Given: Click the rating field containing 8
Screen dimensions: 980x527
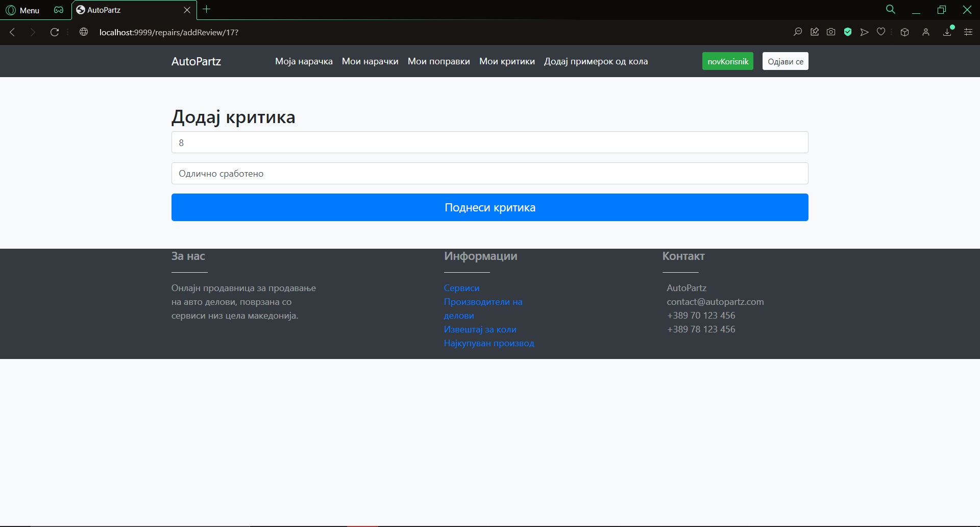Looking at the screenshot, I should click(489, 142).
